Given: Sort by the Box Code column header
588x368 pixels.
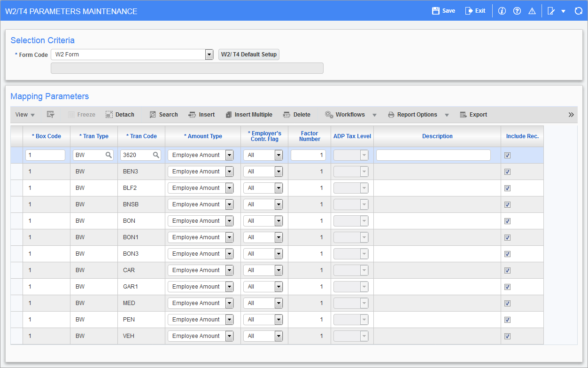Looking at the screenshot, I should (46, 136).
